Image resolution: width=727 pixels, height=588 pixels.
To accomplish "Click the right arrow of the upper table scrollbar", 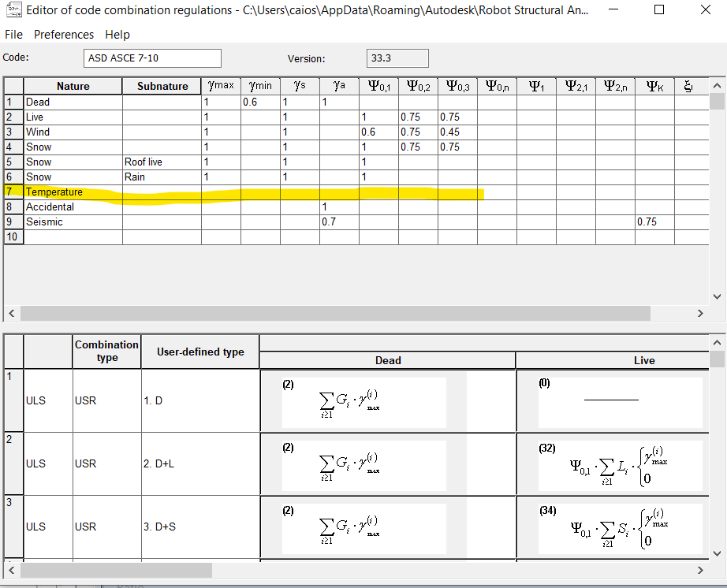I will [700, 313].
